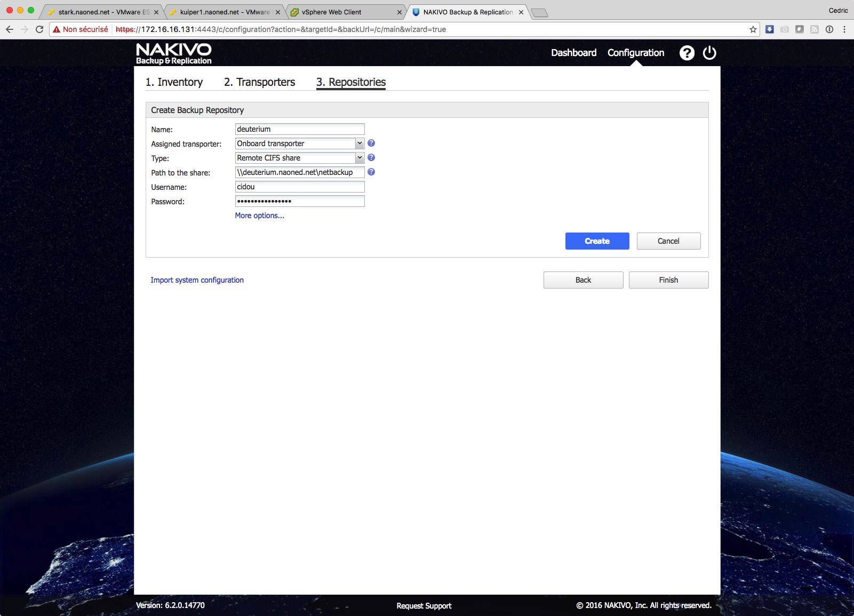Open the repository Type dropdown

pyautogui.click(x=300, y=158)
